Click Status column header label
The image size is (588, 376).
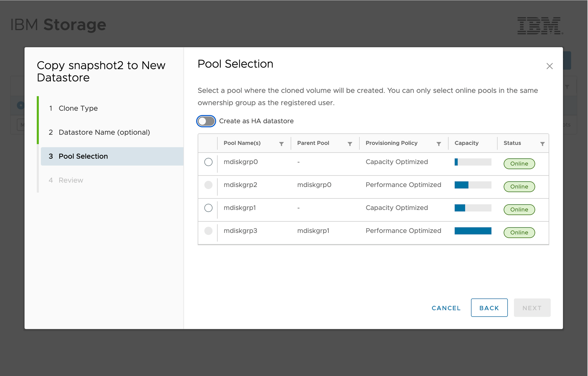click(x=512, y=143)
